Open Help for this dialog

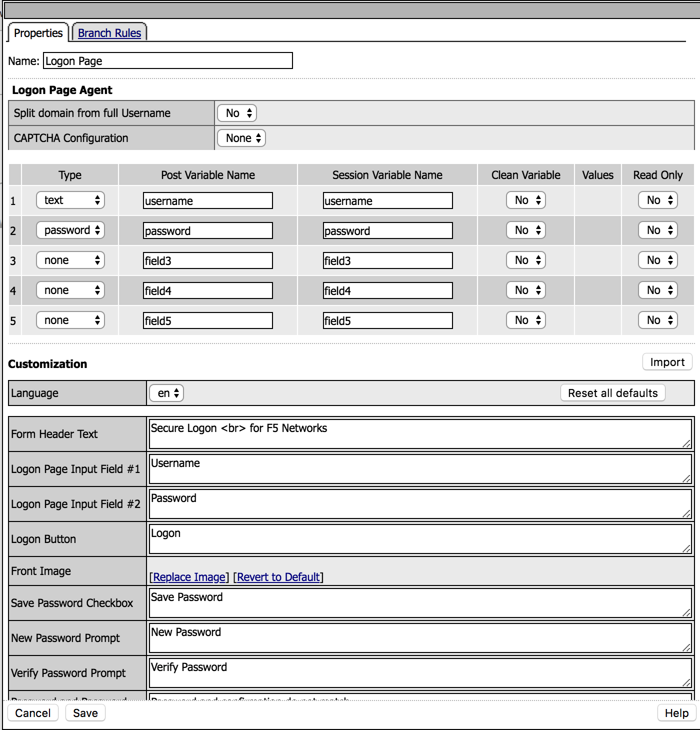[x=677, y=713]
